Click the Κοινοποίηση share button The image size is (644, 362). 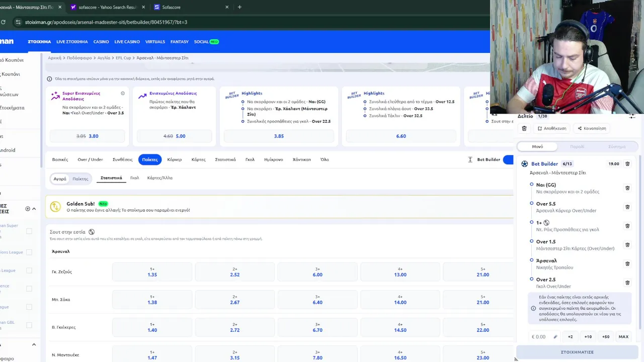point(592,129)
